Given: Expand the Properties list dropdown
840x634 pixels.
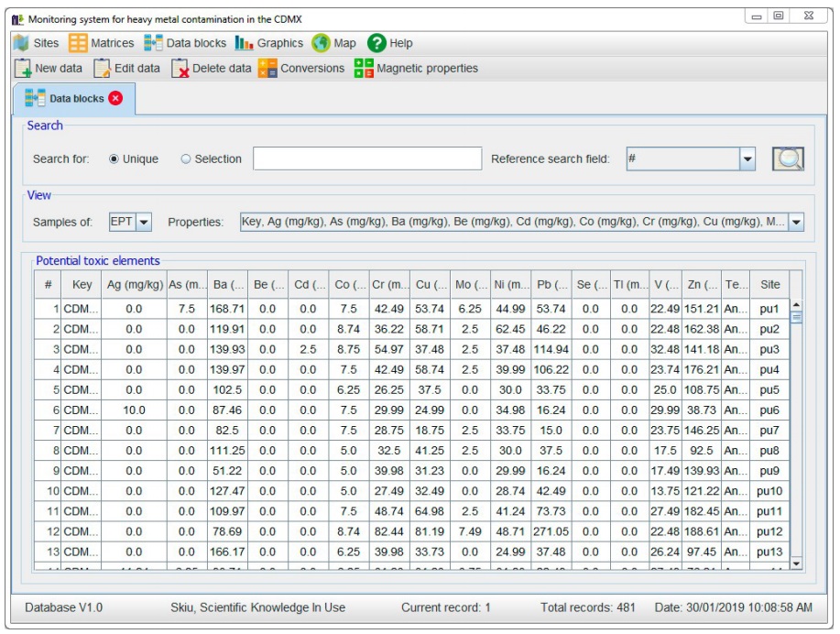Looking at the screenshot, I should [x=795, y=223].
